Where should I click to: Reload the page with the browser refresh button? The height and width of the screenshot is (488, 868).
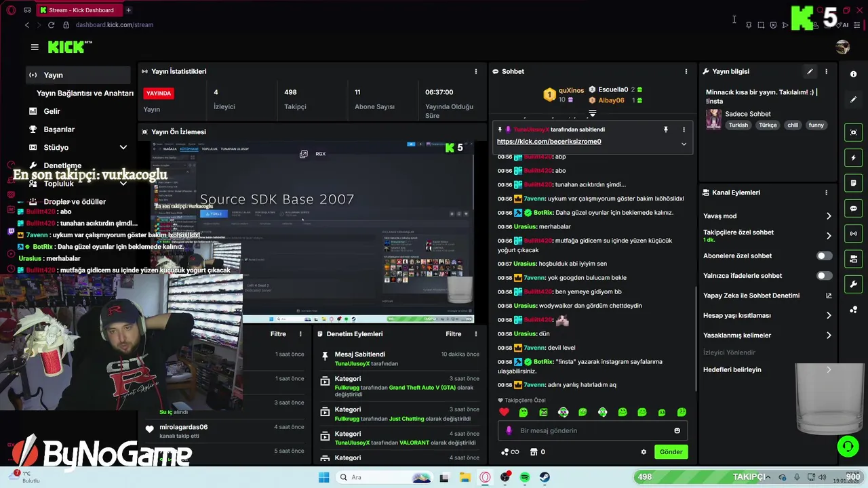click(51, 25)
